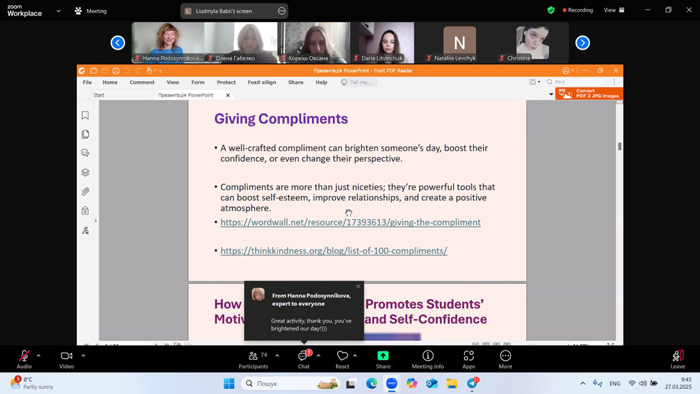The height and width of the screenshot is (394, 700).
Task: Click the green Share screen icon
Action: [383, 356]
